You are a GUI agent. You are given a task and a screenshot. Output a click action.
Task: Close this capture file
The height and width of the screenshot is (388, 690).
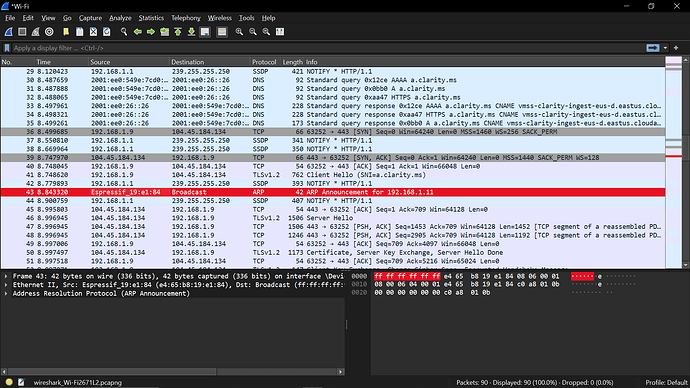(93, 32)
